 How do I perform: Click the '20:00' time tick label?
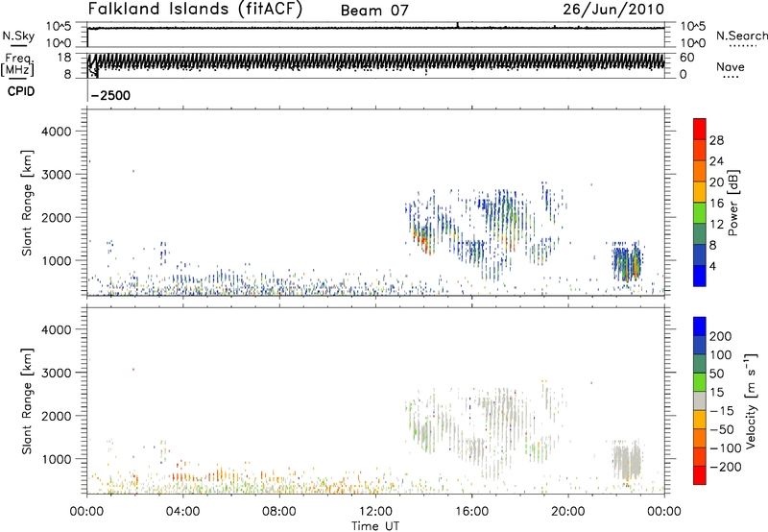point(567,512)
